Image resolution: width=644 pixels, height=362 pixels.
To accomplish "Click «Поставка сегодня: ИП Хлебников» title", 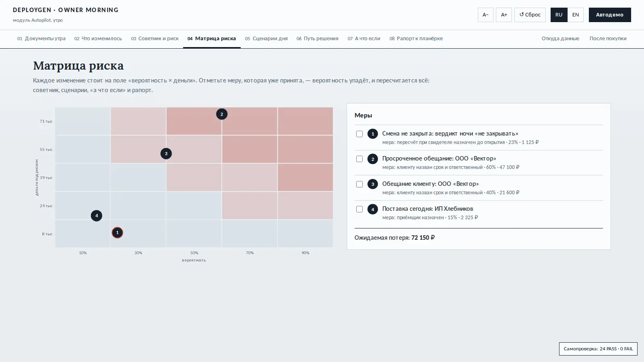I will 428,209.
